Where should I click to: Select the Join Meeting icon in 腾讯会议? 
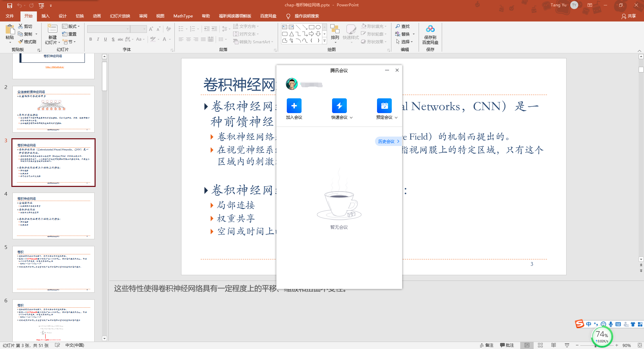294,106
